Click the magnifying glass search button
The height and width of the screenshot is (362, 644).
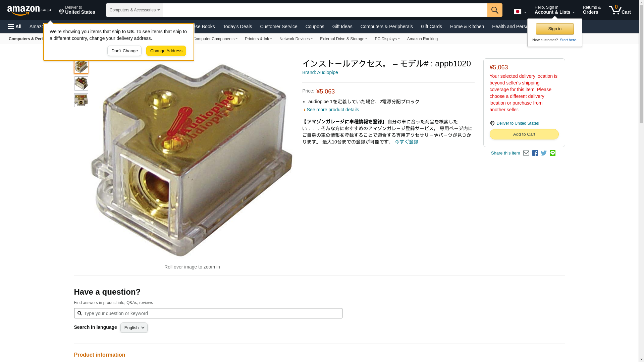click(x=495, y=10)
